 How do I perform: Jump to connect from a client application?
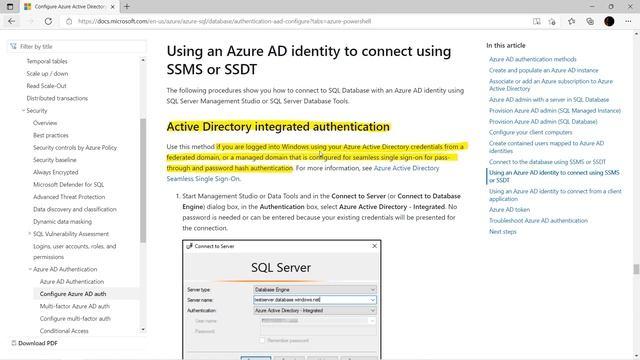[555, 195]
